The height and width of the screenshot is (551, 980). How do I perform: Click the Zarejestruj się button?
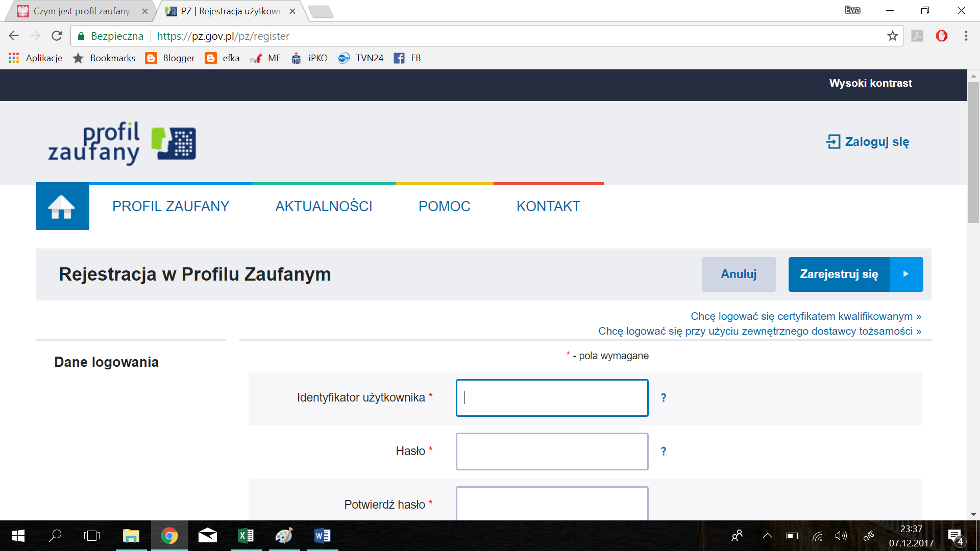tap(855, 274)
